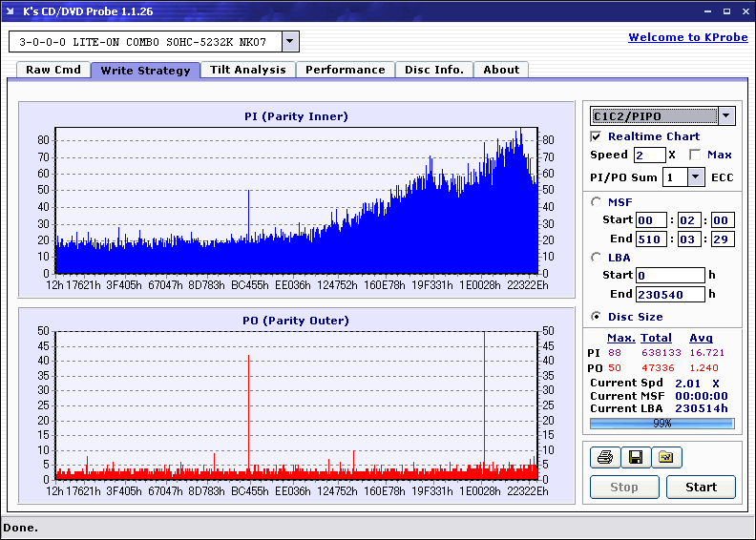This screenshot has width=756, height=540.
Task: Open the Performance tab
Action: pyautogui.click(x=346, y=70)
